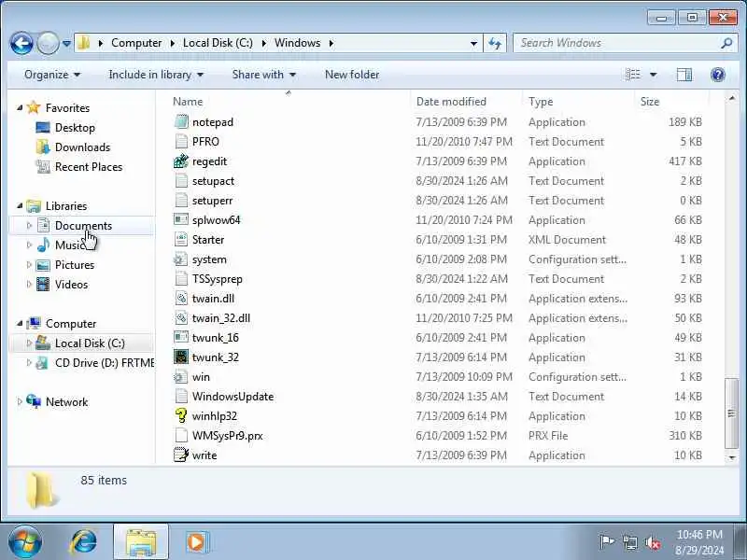
Task: Collapse the Favorites tree section
Action: click(20, 107)
